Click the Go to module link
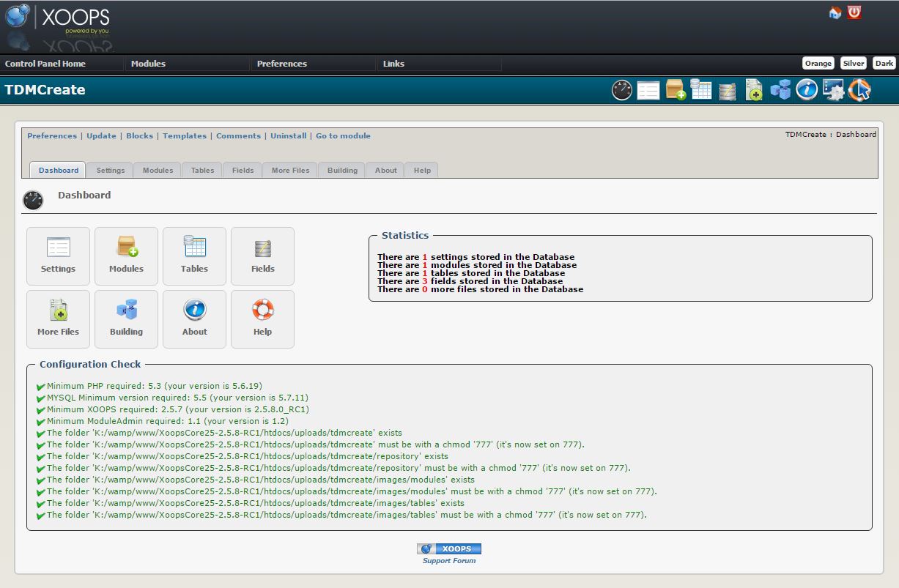Image resolution: width=899 pixels, height=588 pixels. tap(343, 135)
